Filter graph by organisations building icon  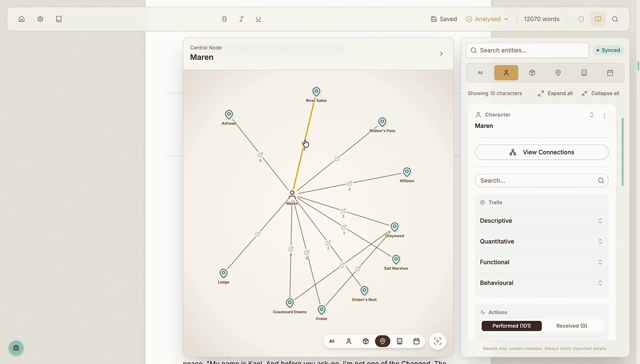400,341
